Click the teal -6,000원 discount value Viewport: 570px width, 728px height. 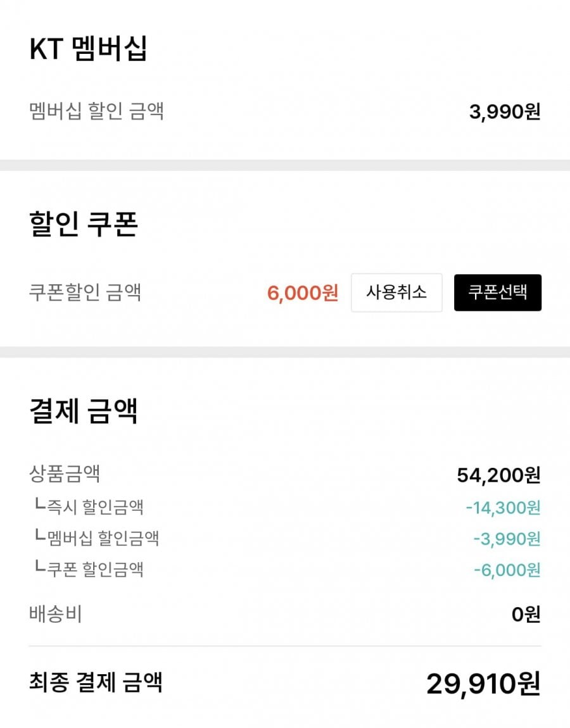pos(507,570)
